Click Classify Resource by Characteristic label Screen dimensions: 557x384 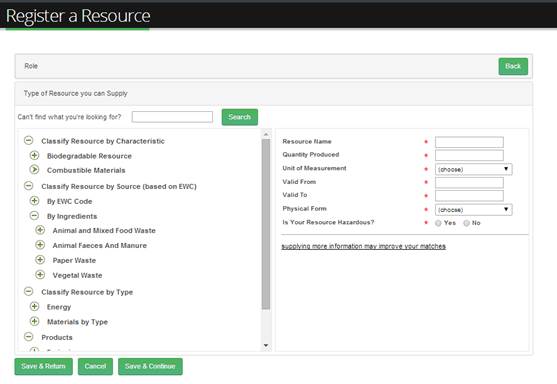click(103, 141)
